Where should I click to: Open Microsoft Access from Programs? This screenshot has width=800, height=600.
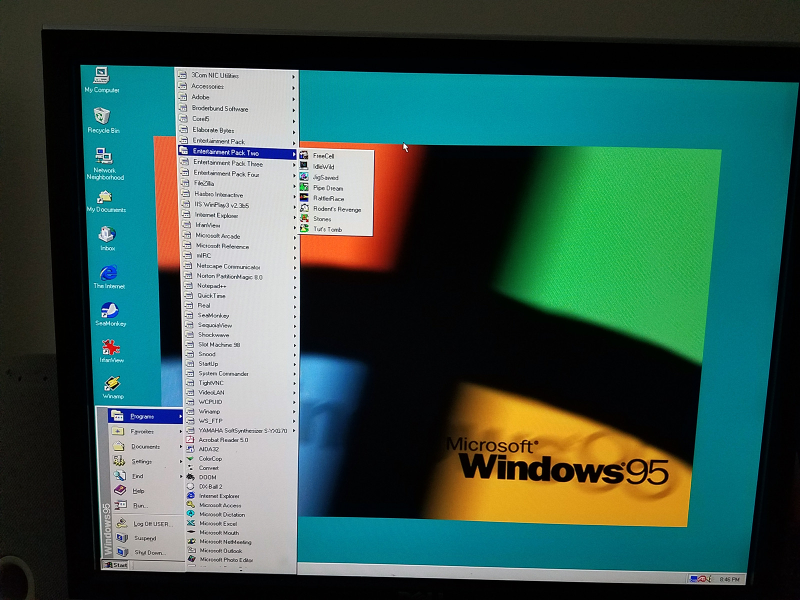pos(240,505)
